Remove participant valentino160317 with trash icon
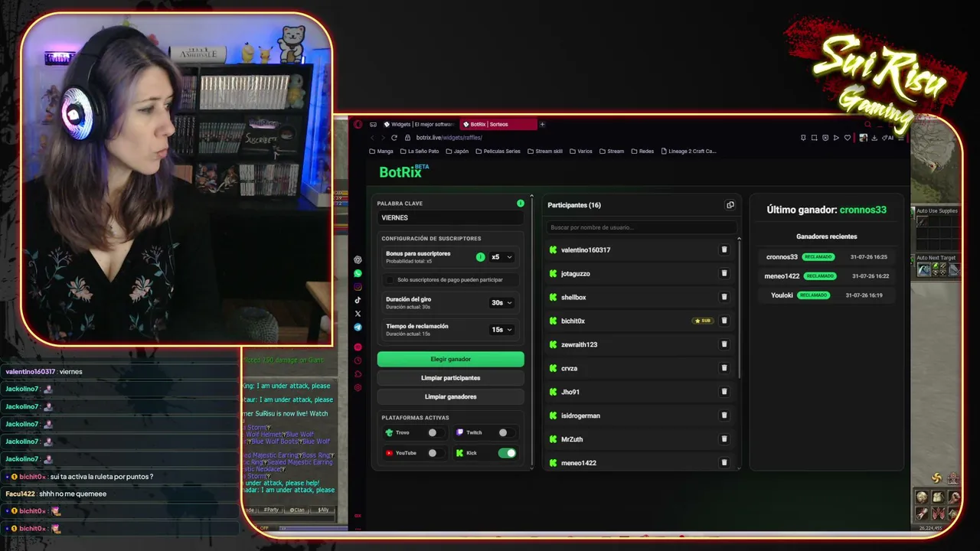 click(x=724, y=249)
